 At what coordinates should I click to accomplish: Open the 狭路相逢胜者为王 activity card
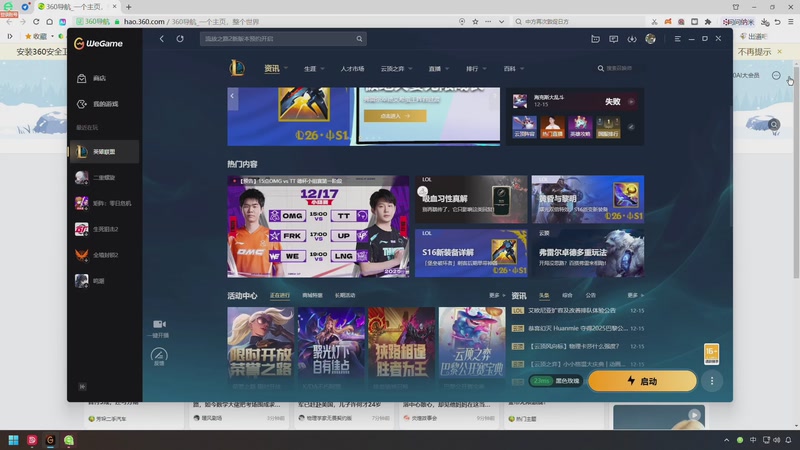pyautogui.click(x=402, y=349)
